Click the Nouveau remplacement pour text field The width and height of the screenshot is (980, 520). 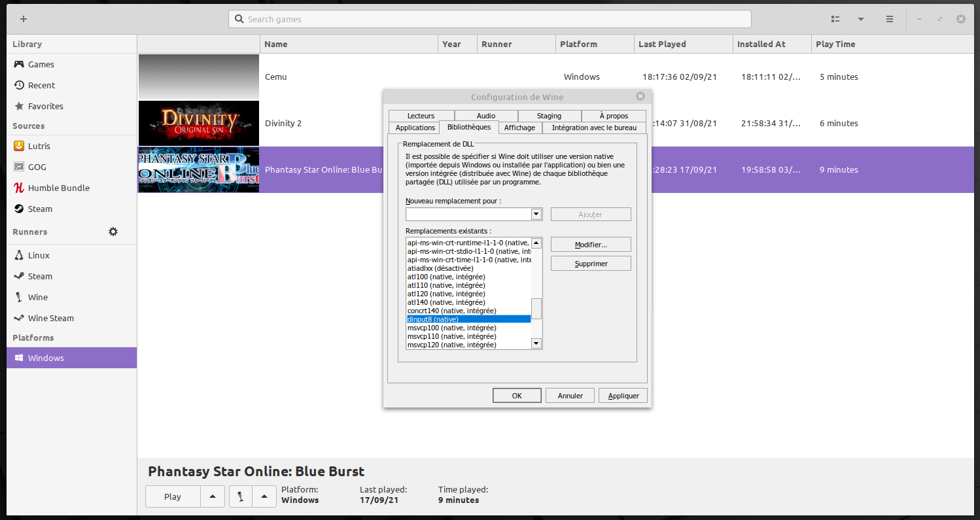click(x=468, y=214)
